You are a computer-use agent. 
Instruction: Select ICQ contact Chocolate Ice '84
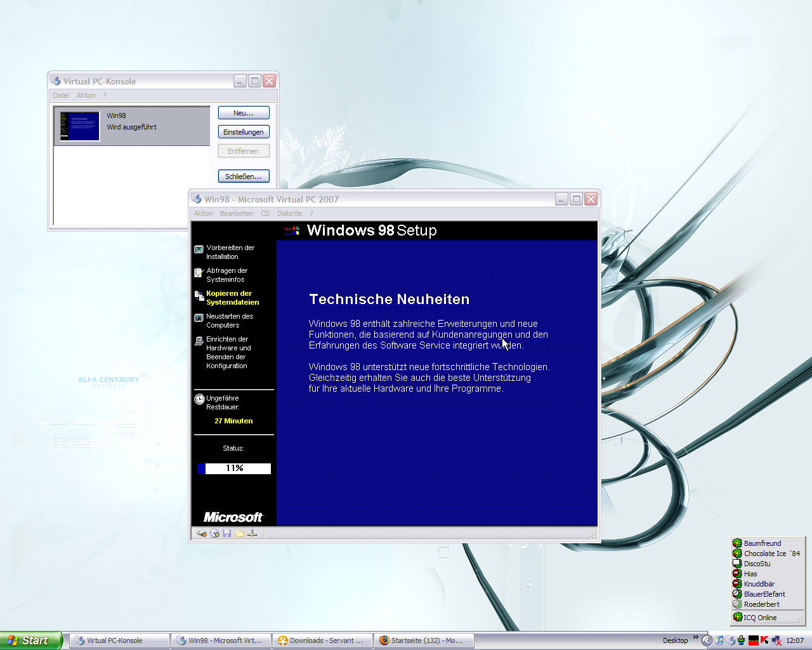tap(766, 554)
